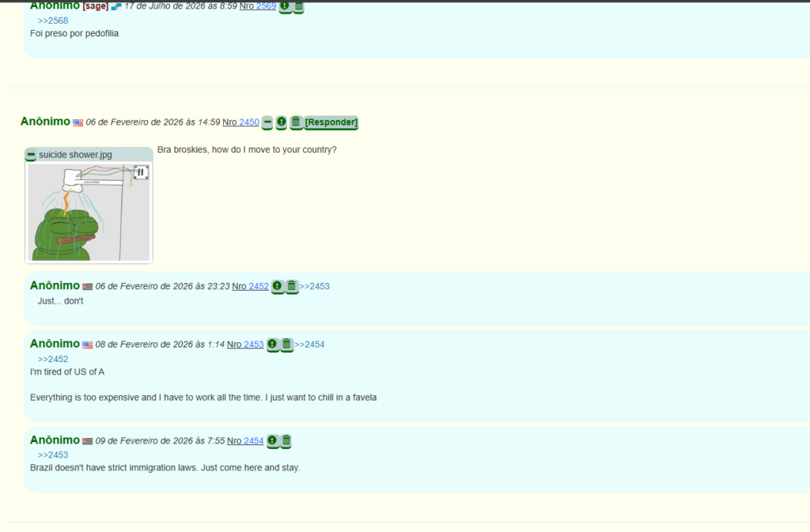
Task: Open post number link 2569
Action: (266, 6)
